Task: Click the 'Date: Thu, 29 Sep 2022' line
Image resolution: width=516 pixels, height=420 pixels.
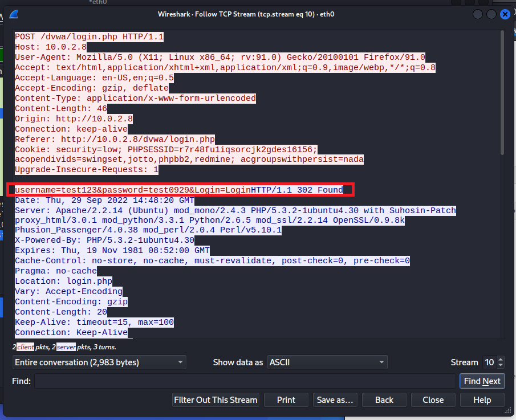Action: 105,200
